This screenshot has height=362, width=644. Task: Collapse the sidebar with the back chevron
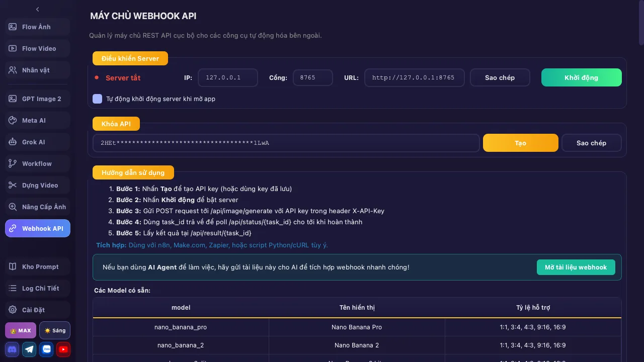tap(38, 9)
